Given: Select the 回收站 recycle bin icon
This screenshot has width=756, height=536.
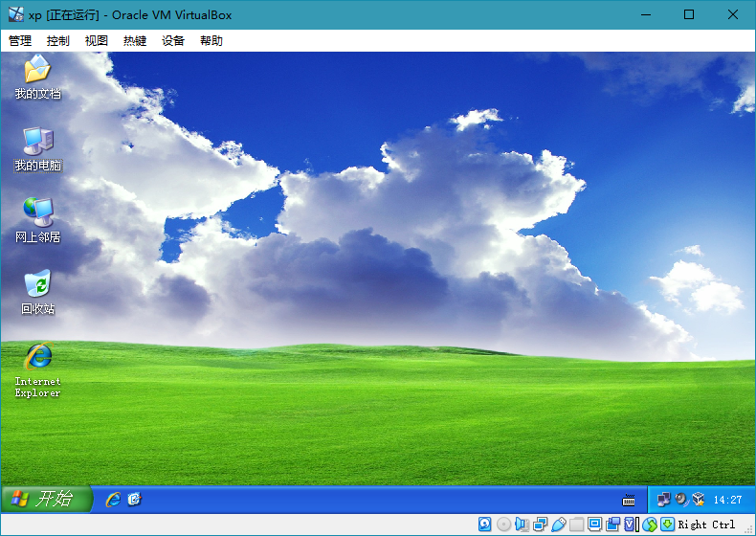Looking at the screenshot, I should (37, 285).
